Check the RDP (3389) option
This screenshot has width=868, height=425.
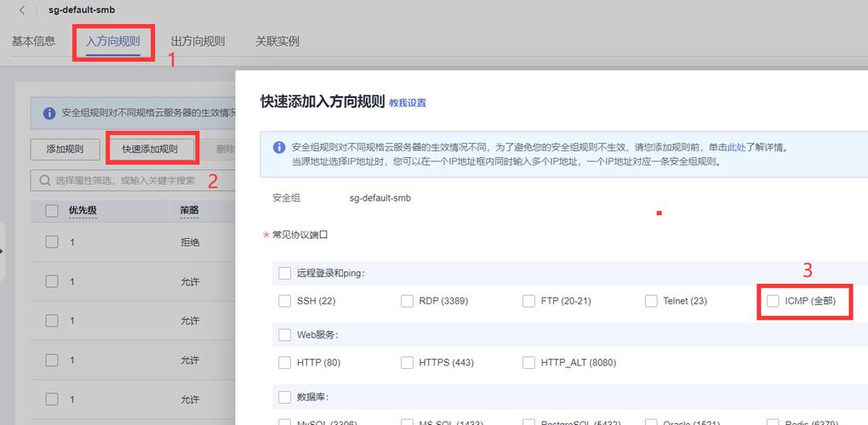point(407,301)
